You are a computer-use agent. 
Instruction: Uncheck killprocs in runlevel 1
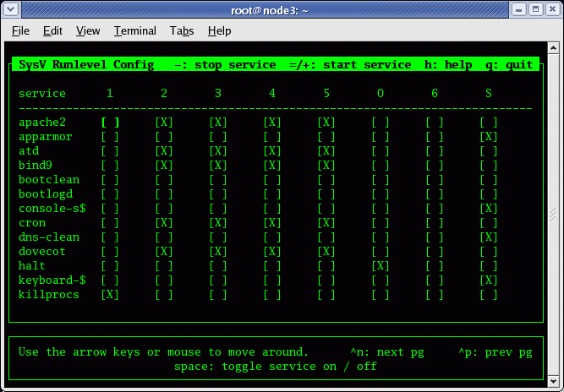(x=110, y=295)
